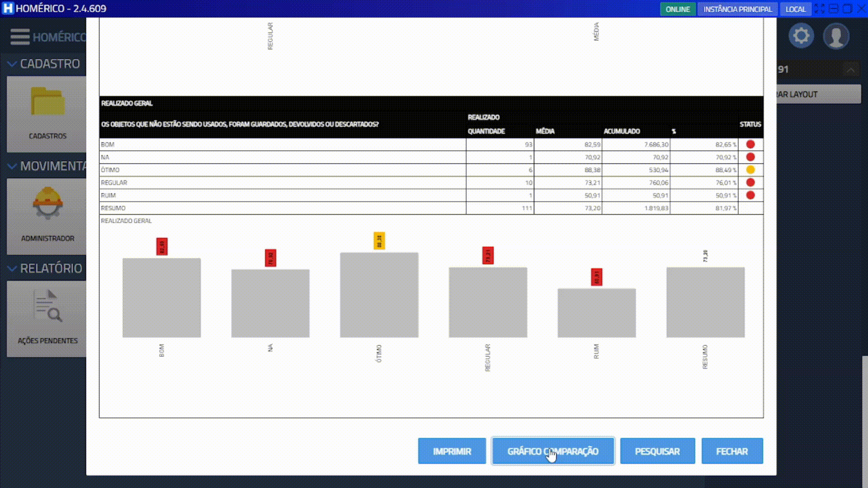The height and width of the screenshot is (488, 868).
Task: Open settings gear icon
Action: point(801,36)
